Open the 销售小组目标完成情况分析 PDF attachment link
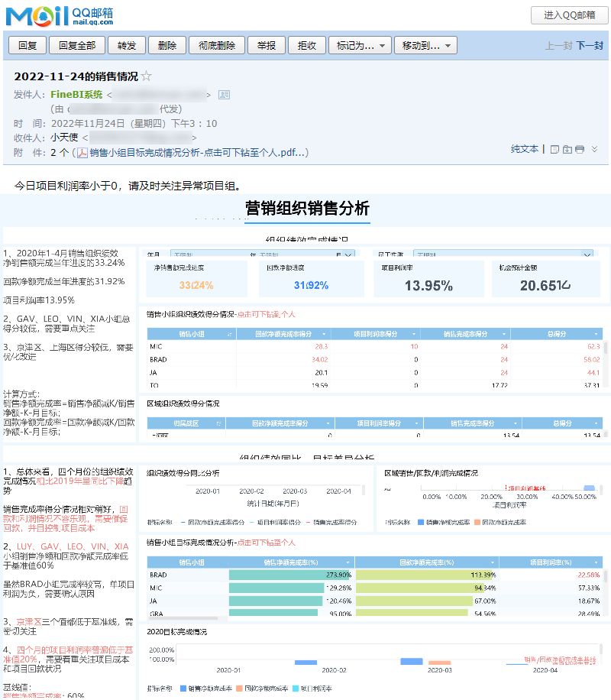Image resolution: width=611 pixels, height=700 pixels. point(199,153)
